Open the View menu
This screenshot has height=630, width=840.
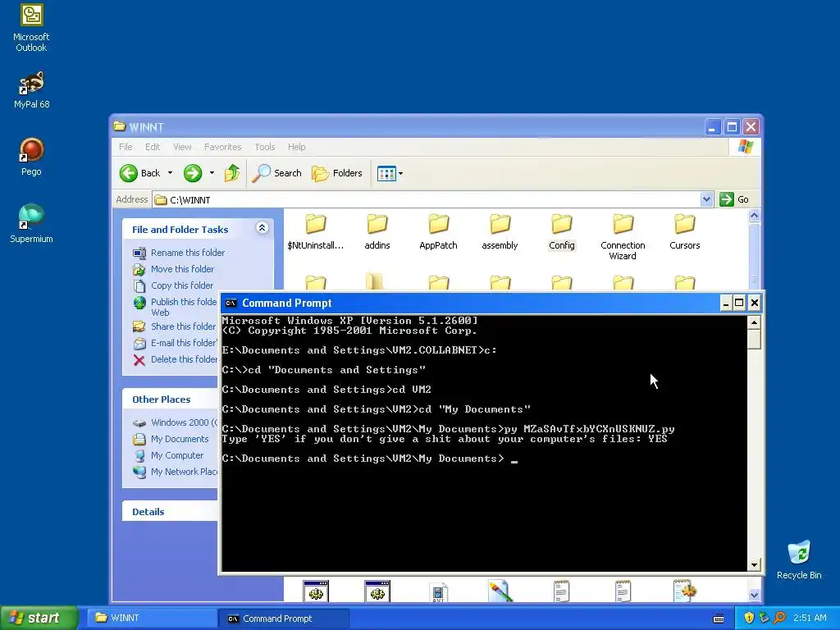coord(182,147)
